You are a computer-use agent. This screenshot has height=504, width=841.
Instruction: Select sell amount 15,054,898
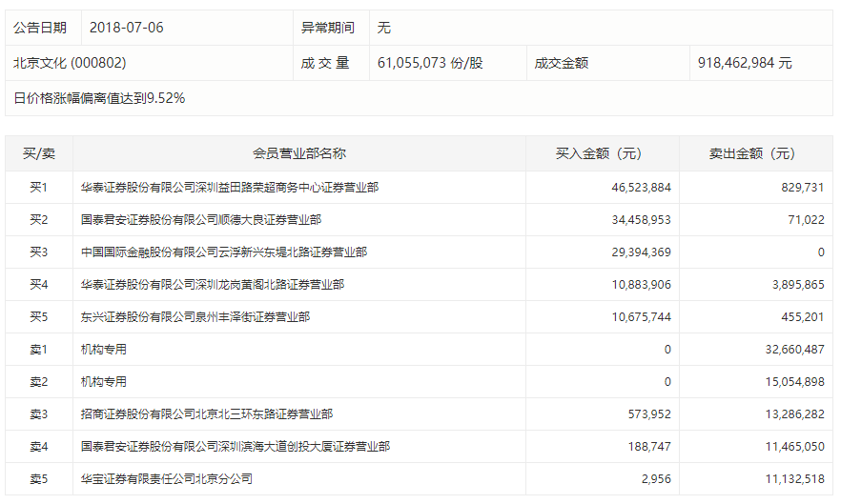click(795, 382)
